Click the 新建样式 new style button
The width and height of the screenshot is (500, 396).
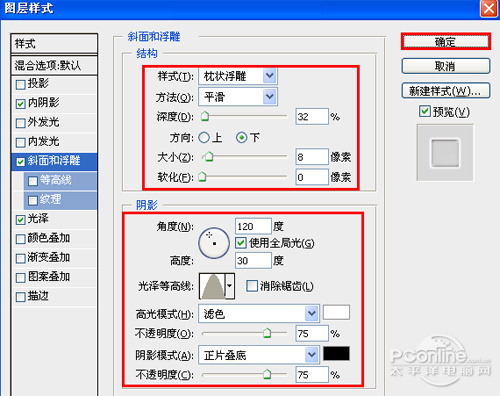click(446, 91)
